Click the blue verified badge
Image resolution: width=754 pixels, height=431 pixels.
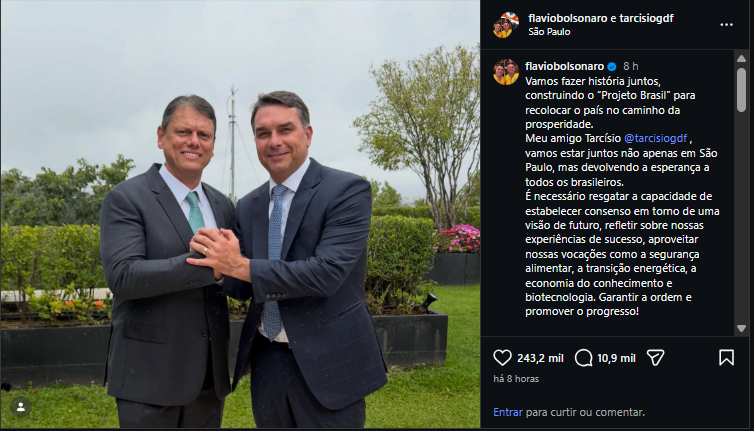pyautogui.click(x=612, y=66)
